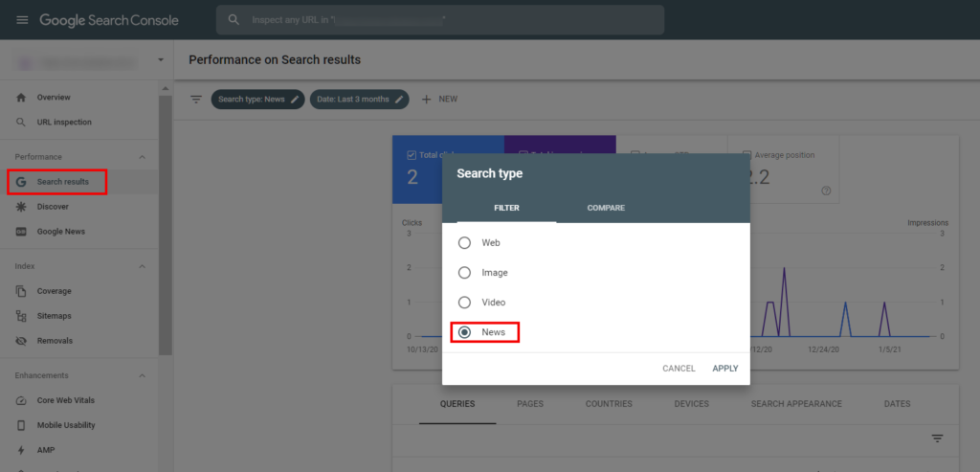Click the filter list icon beside chips
Screen dimensions: 980x472
196,100
